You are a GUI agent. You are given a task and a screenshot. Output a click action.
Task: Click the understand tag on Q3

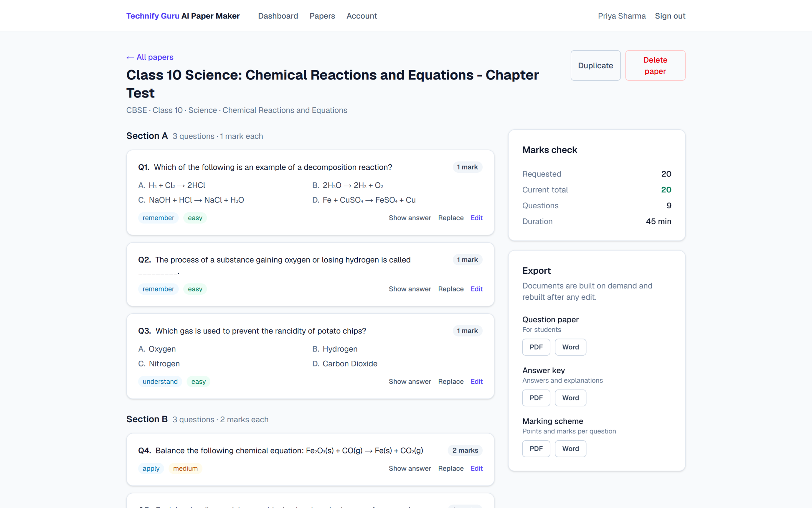coord(160,381)
